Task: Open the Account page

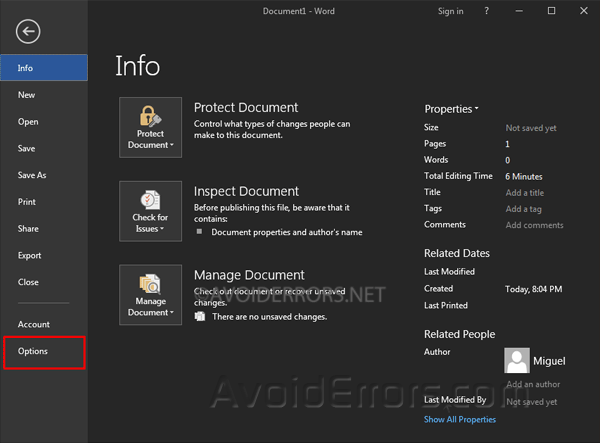Action: tap(34, 324)
